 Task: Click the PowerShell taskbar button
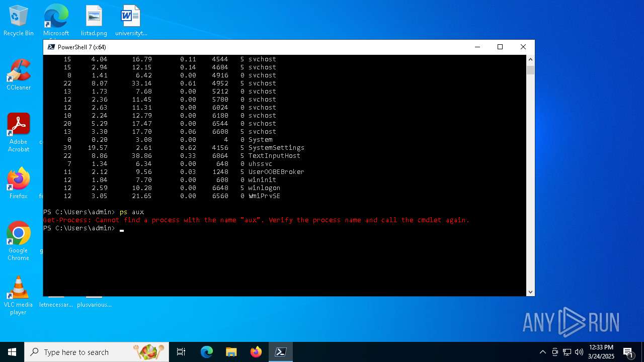pyautogui.click(x=281, y=352)
